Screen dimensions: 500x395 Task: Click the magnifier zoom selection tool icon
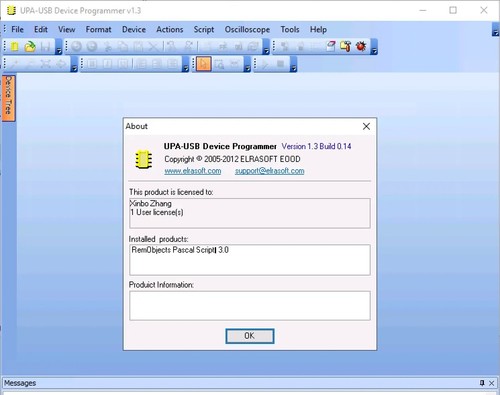click(x=219, y=64)
